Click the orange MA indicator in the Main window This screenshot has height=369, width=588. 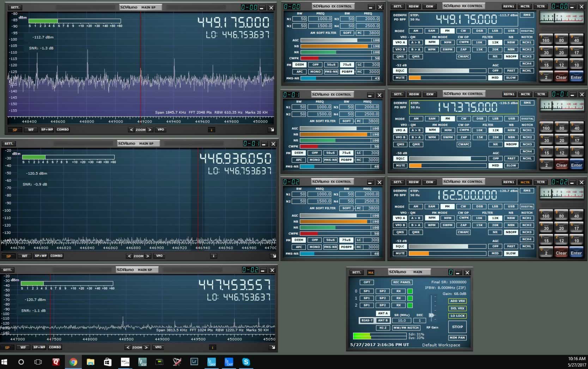(x=371, y=272)
